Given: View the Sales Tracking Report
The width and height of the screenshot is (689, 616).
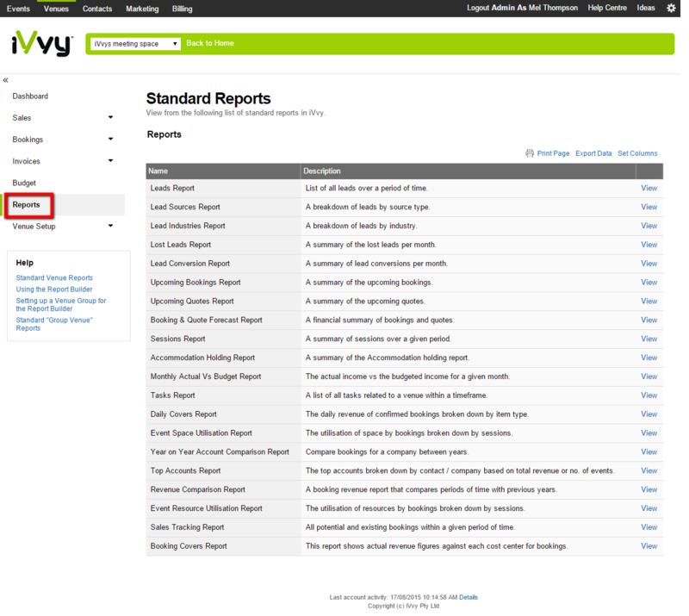Looking at the screenshot, I should [x=649, y=527].
